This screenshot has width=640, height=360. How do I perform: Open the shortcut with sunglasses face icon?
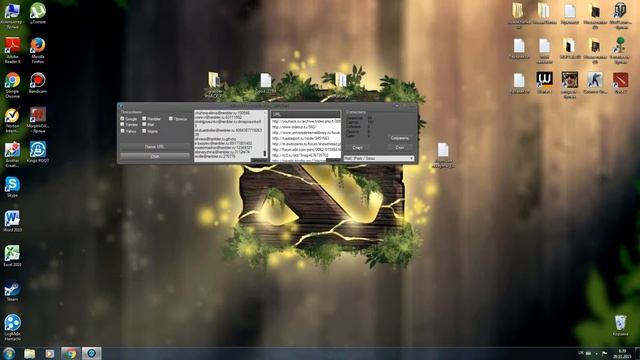tap(570, 85)
